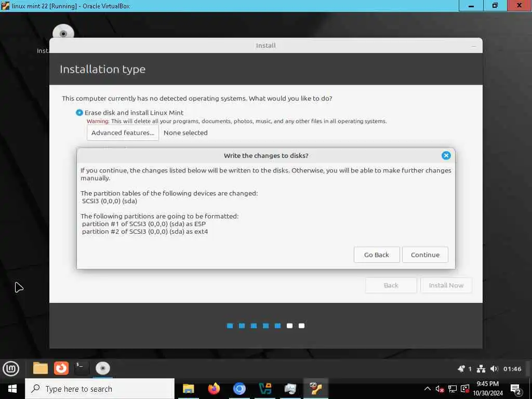Click the Mint volume tray icon
The image size is (532, 399).
tap(494, 369)
